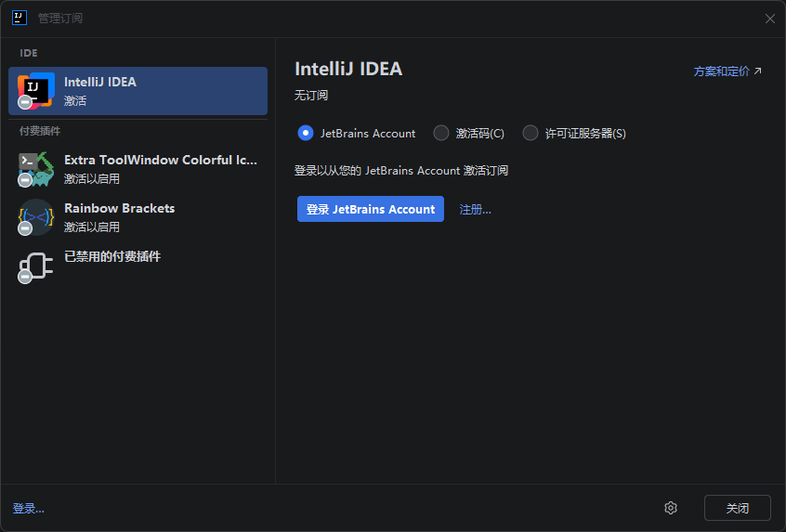The width and height of the screenshot is (786, 532).
Task: Select IntelliJ IDEA 激活 entry in list
Action: [138, 91]
